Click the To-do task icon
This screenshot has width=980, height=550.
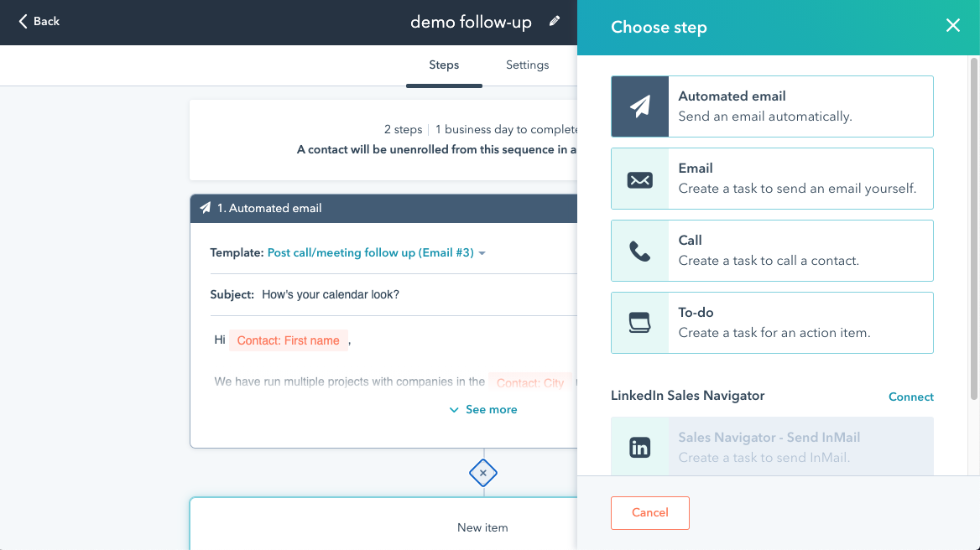coord(640,323)
